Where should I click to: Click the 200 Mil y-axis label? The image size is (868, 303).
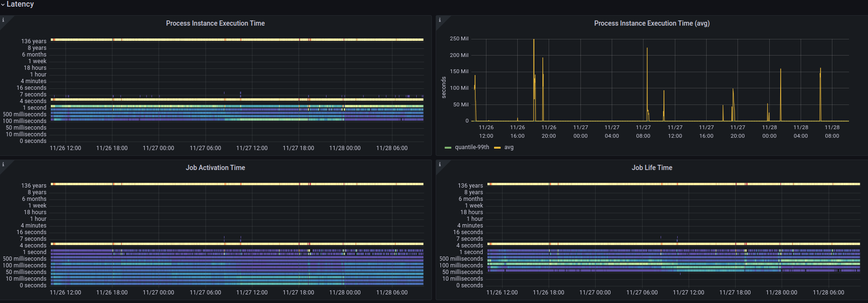coord(459,55)
